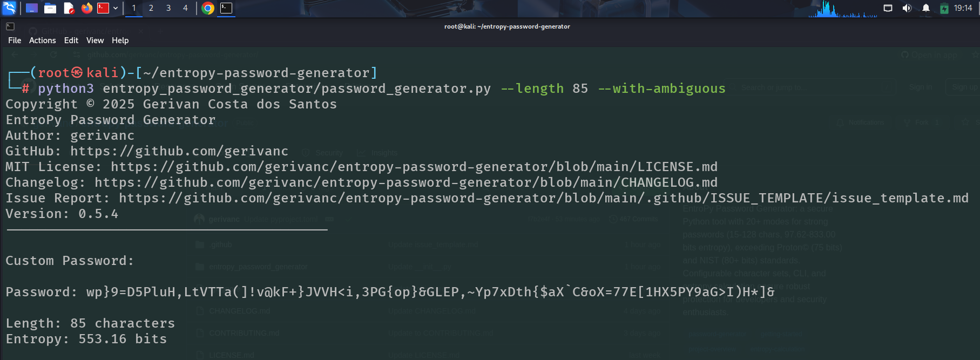Image resolution: width=980 pixels, height=360 pixels.
Task: Click the 'EntroPy Password Generator' line
Action: (x=111, y=120)
